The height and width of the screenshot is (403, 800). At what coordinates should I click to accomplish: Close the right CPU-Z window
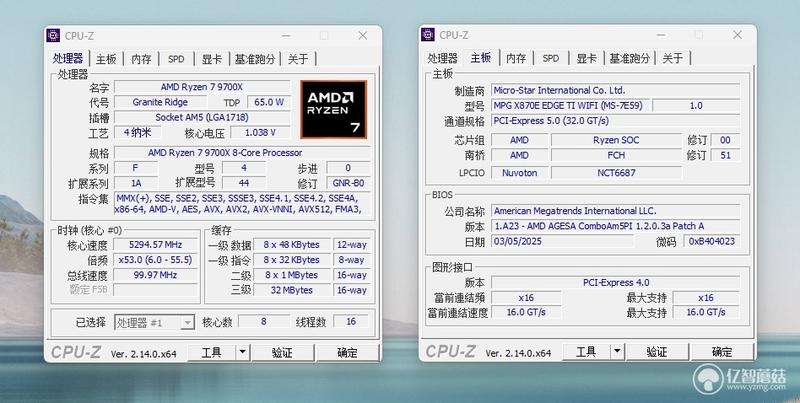[x=737, y=35]
